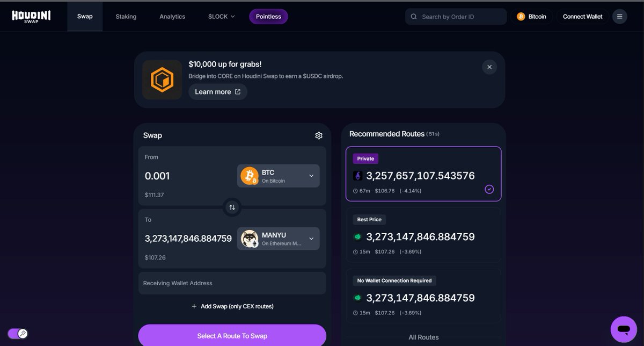The width and height of the screenshot is (644, 346).
Task: Focus the Search by Order ID field
Action: click(x=456, y=17)
